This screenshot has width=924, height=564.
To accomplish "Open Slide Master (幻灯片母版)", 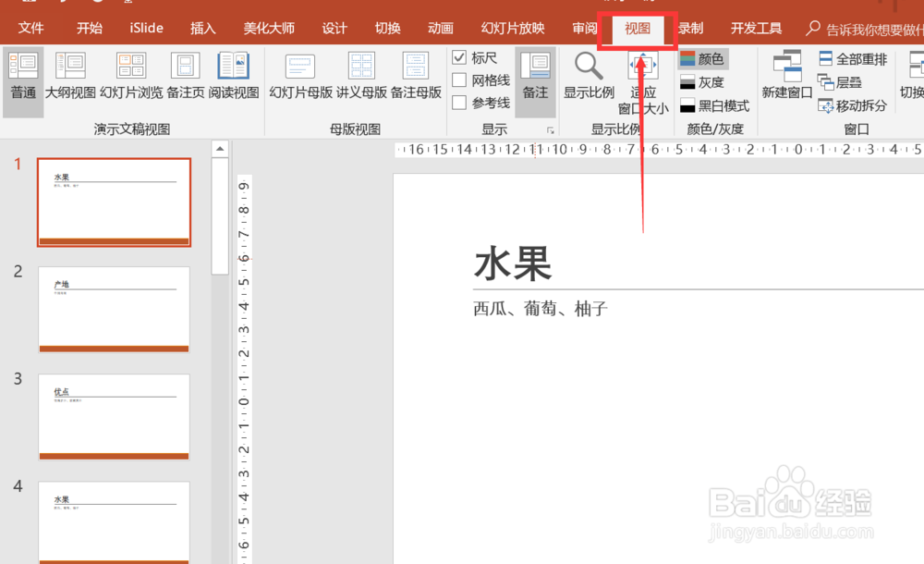I will pyautogui.click(x=300, y=77).
